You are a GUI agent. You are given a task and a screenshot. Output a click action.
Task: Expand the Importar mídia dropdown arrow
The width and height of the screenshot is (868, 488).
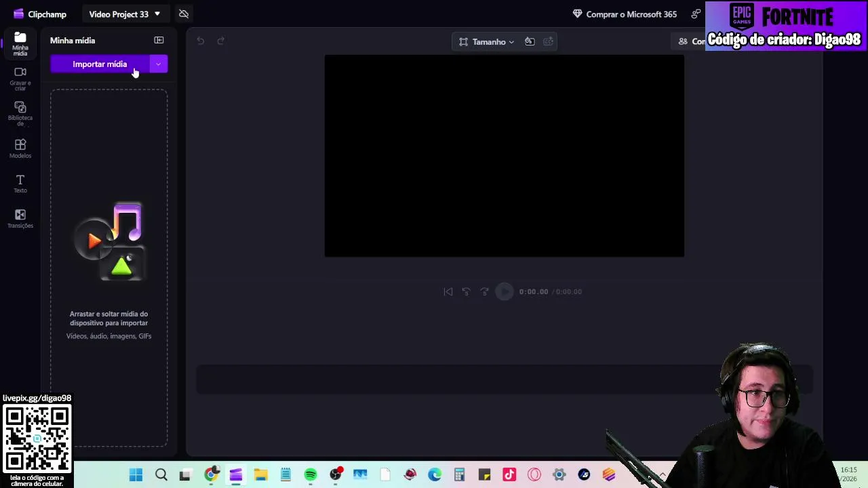pos(159,64)
